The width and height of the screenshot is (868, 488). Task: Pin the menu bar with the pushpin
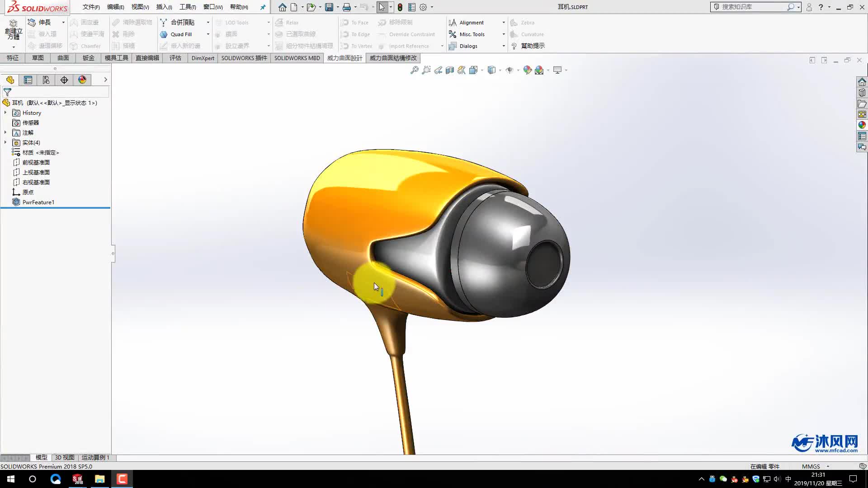[263, 7]
